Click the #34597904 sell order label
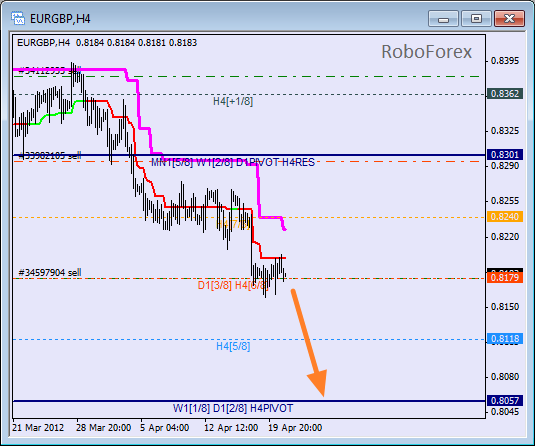 [x=50, y=272]
